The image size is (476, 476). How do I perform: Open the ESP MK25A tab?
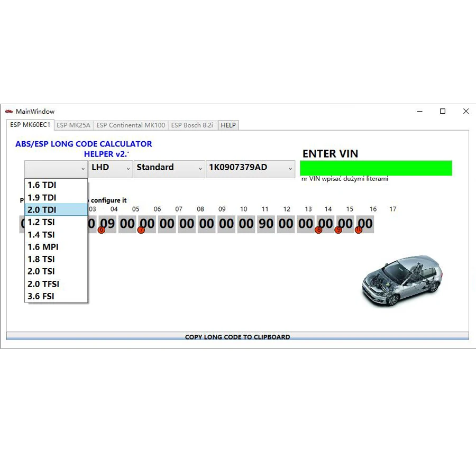click(74, 125)
